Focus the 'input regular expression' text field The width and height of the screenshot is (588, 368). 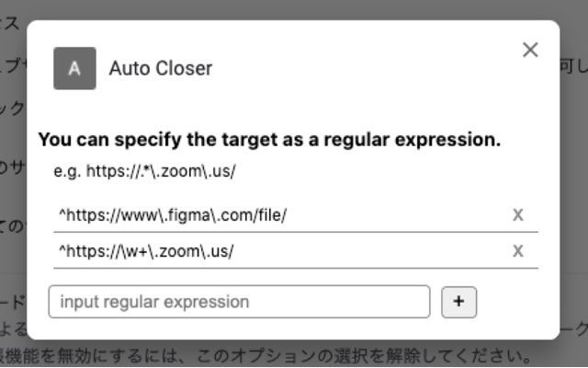tap(239, 302)
